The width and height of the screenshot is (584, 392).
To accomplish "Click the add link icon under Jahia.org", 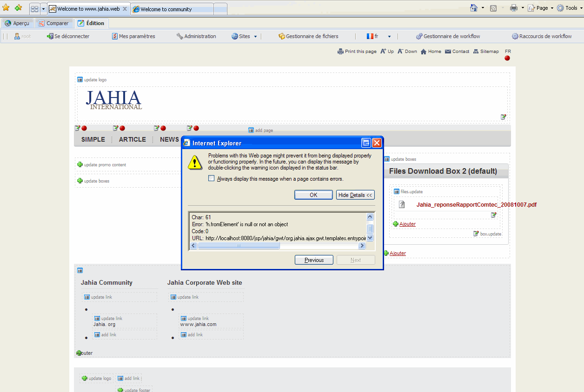I will point(97,335).
